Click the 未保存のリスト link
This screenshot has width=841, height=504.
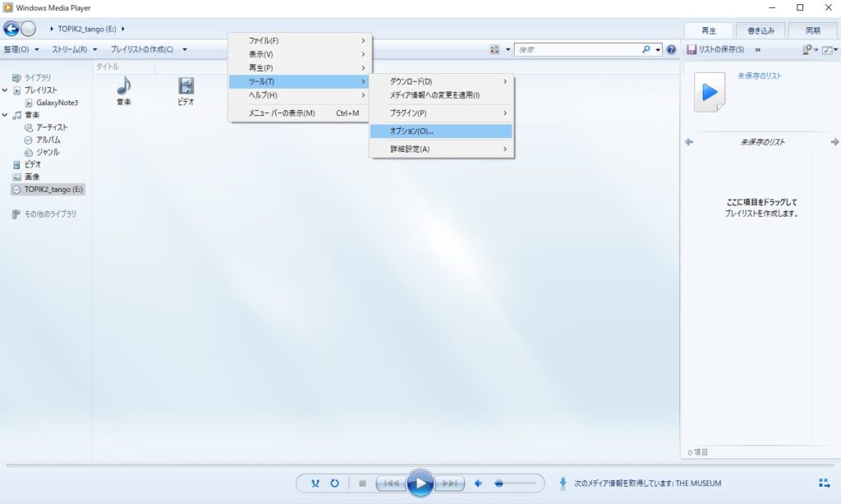(x=760, y=76)
